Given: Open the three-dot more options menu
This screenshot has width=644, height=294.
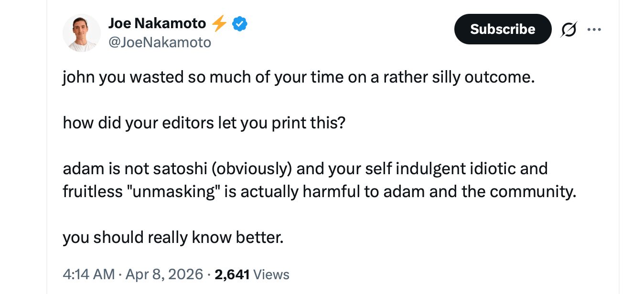Looking at the screenshot, I should click(594, 30).
